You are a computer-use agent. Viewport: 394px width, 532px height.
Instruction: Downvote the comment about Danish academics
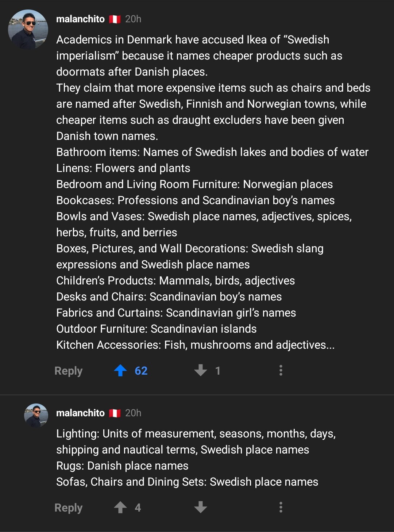point(200,371)
